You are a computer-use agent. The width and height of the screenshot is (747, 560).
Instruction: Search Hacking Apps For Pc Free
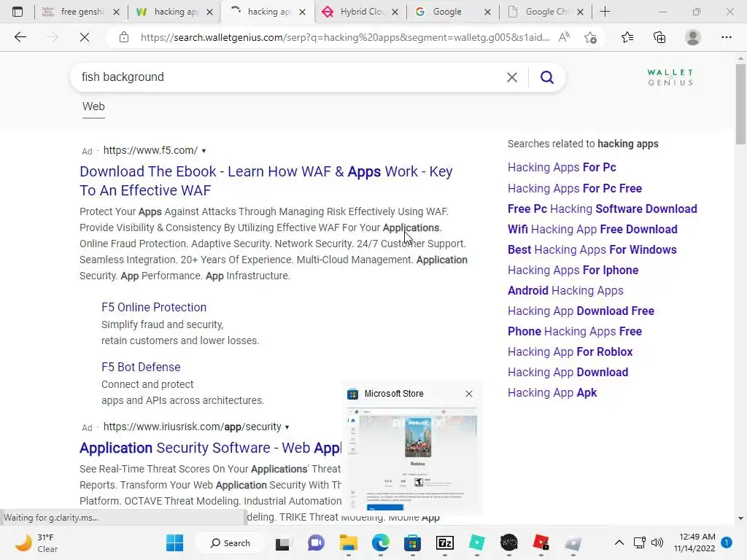pyautogui.click(x=575, y=188)
